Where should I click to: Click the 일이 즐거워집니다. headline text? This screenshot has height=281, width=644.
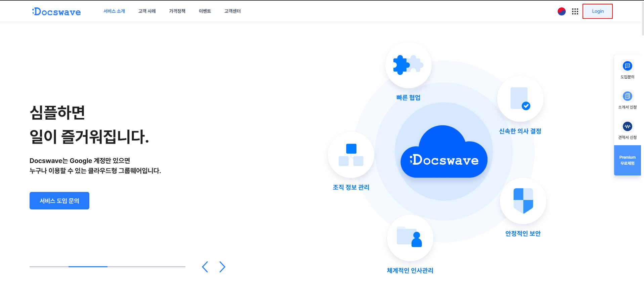[x=89, y=136]
